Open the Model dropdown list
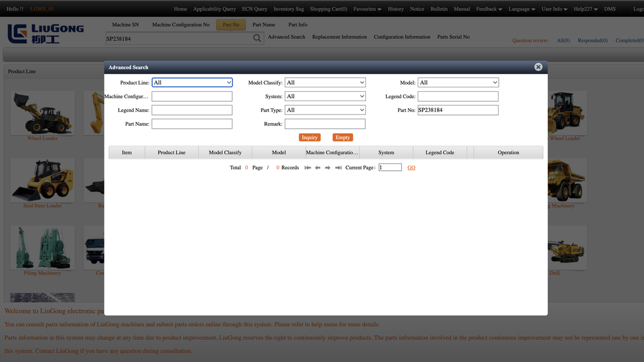Screen dimensions: 644x362 point(458,82)
